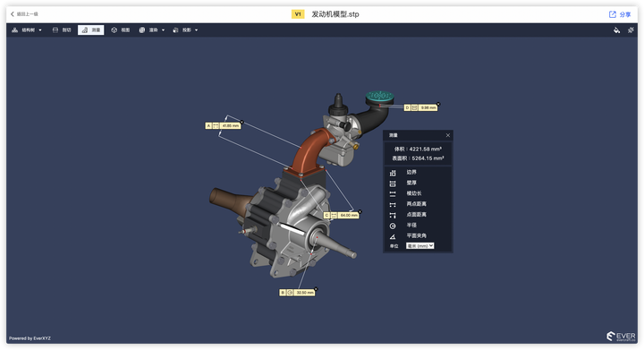Expand the 结构树 structure tree dropdown
Screen dimensions: 644x350
coord(27,30)
